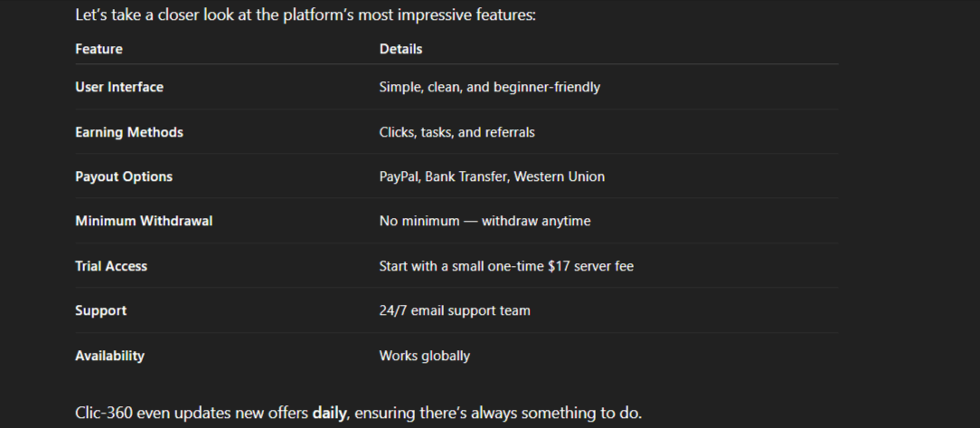The image size is (980, 428).
Task: Select the 'Minimum Withdrawal' row label
Action: click(144, 221)
